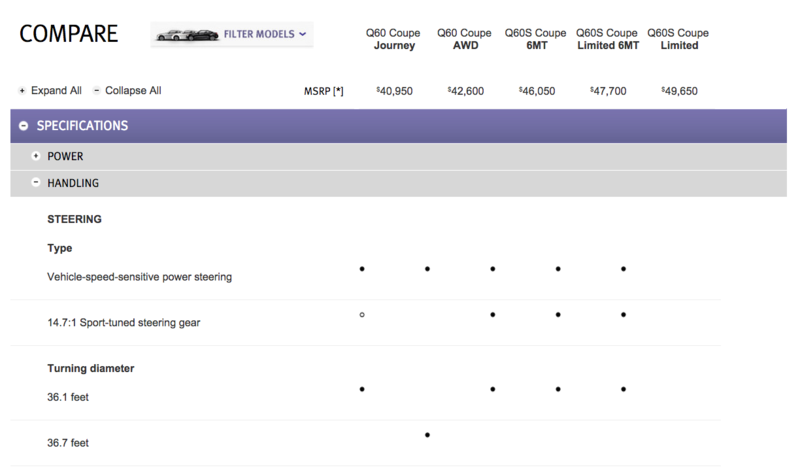
Task: Select the Q60 Coupe AWD column header
Action: pyautogui.click(x=464, y=39)
